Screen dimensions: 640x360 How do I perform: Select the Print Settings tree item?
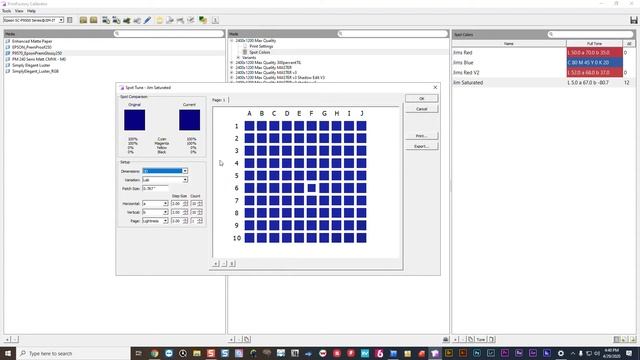261,47
